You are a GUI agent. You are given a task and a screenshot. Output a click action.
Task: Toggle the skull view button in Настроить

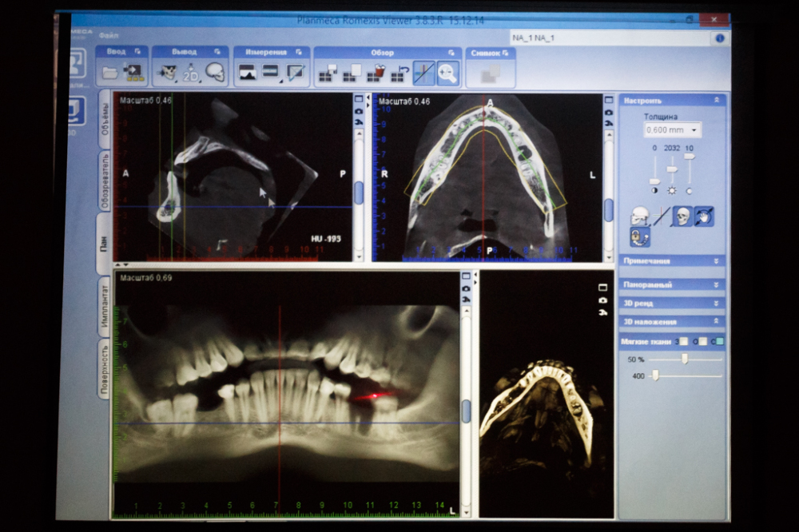tap(682, 216)
